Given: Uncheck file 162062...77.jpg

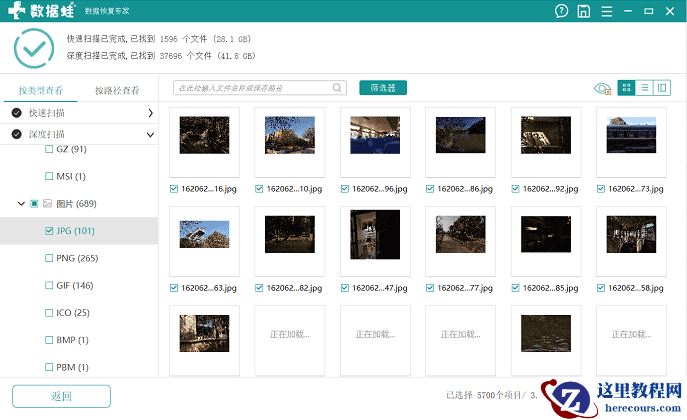Looking at the screenshot, I should [x=430, y=288].
